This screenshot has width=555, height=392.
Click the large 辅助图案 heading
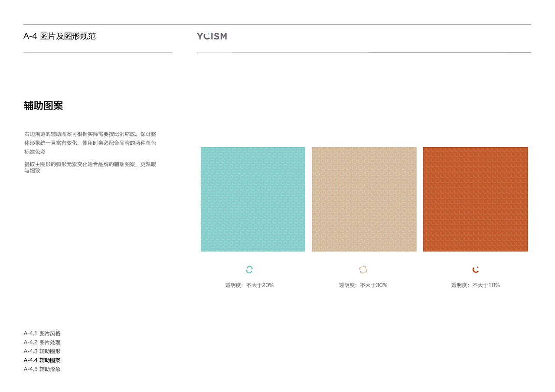coord(43,106)
